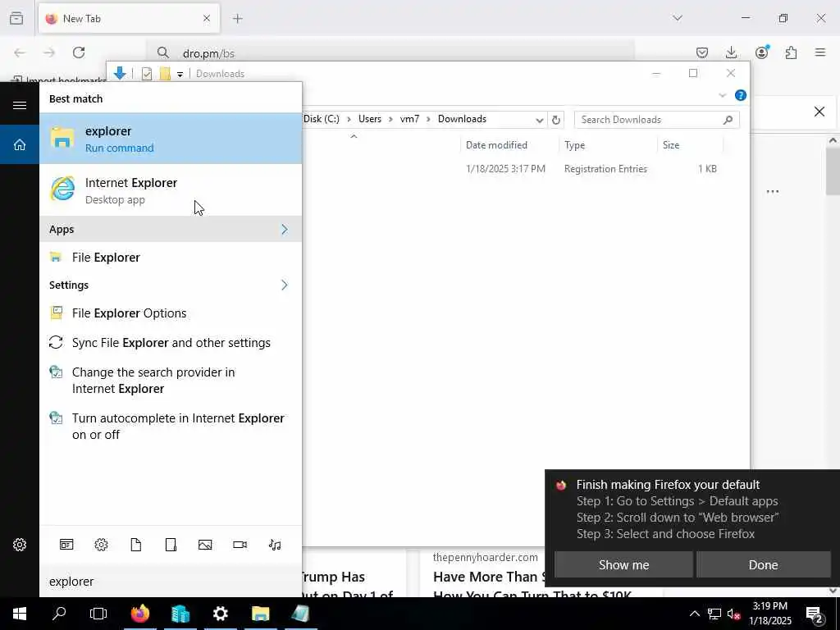Filter search results by photos icon
This screenshot has width=840, height=630.
[205, 545]
